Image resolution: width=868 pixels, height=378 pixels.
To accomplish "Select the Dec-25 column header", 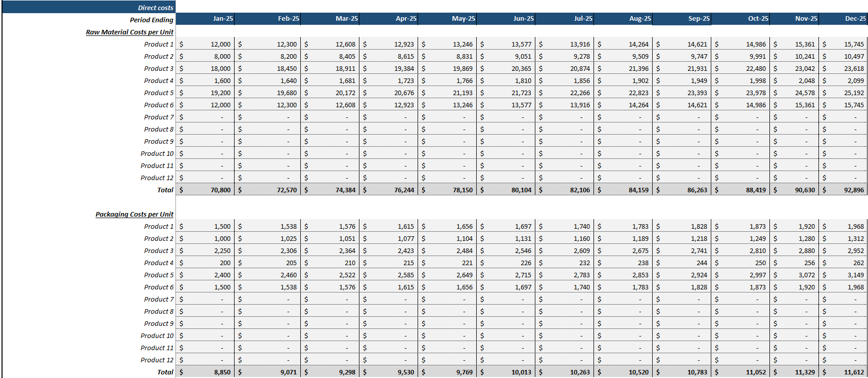I will click(x=843, y=19).
